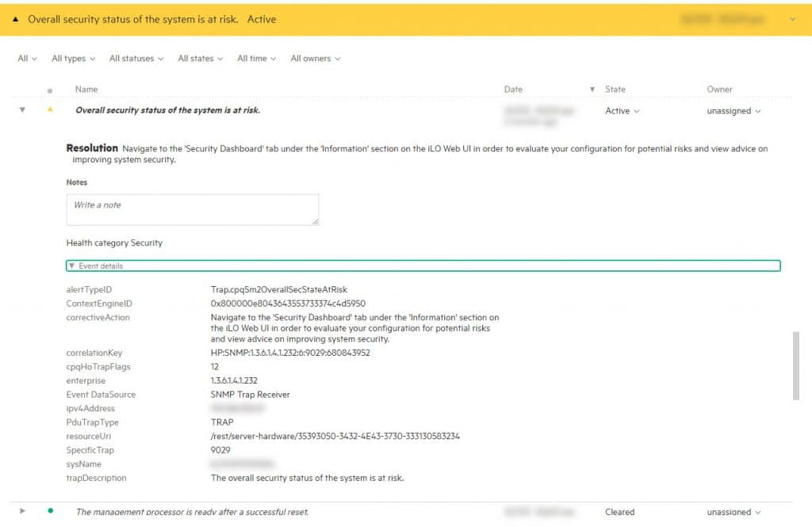812x527 pixels.
Task: Open the 'All time' filter dropdown
Action: pyautogui.click(x=256, y=59)
